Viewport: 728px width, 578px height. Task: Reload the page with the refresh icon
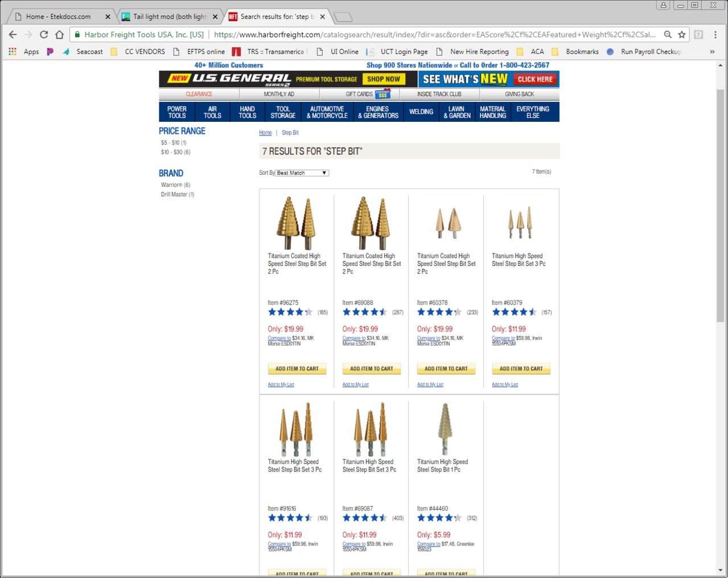tap(44, 34)
